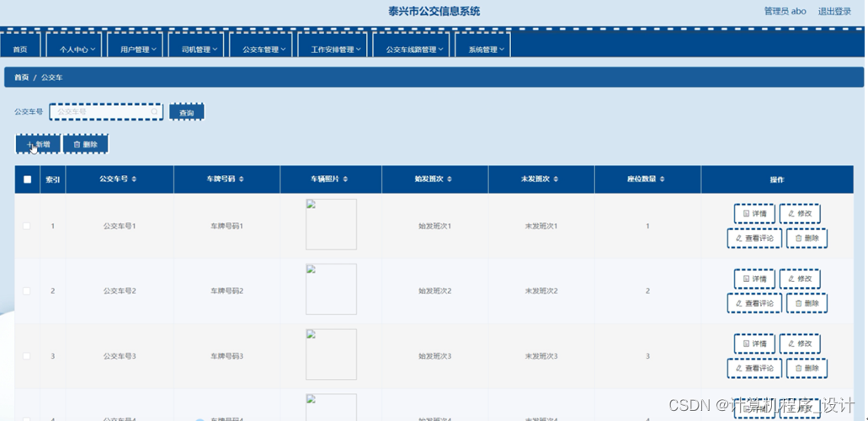Click cell text 车牌号码1
The height and width of the screenshot is (421, 868).
pos(227,226)
